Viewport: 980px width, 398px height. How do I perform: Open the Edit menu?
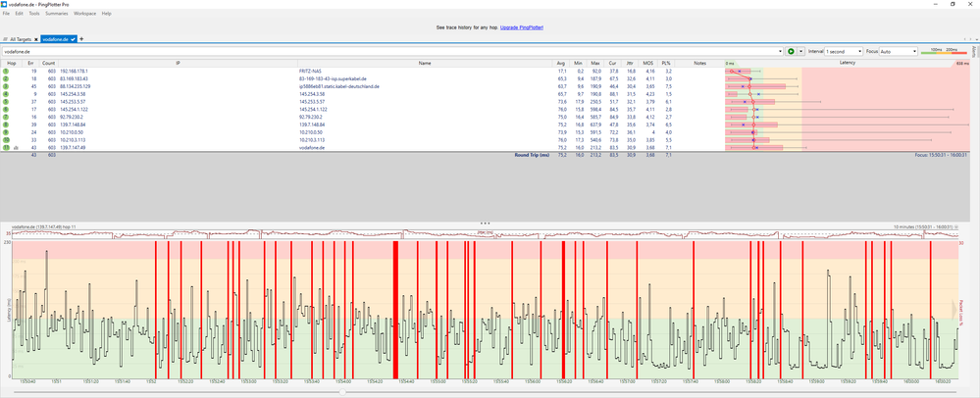pos(20,13)
